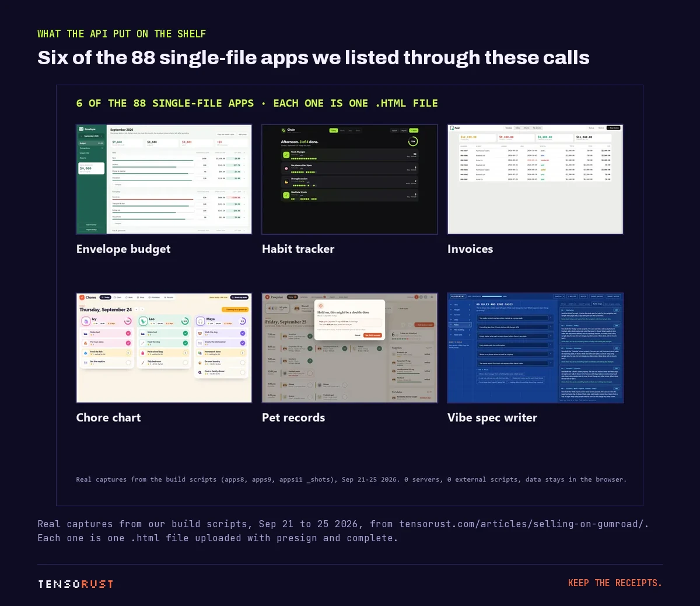The width and height of the screenshot is (700, 606).
Task: Click the + New invoice button
Action: tap(613, 128)
